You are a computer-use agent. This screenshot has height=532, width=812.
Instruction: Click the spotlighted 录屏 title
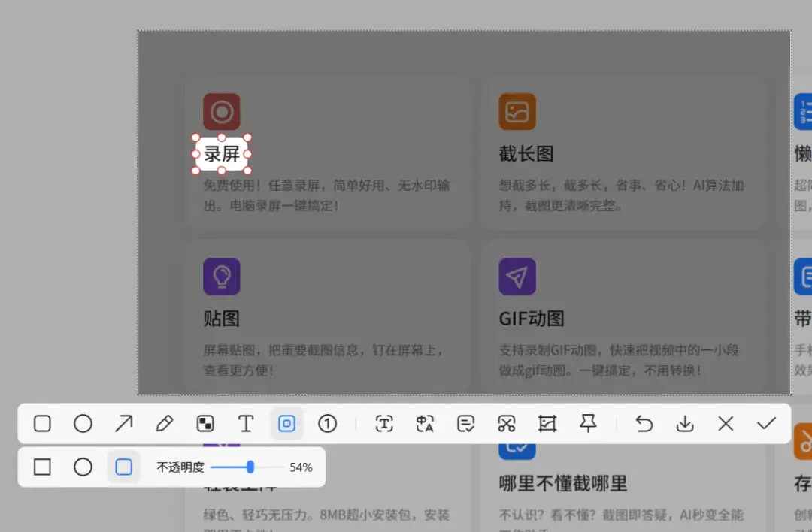click(222, 154)
